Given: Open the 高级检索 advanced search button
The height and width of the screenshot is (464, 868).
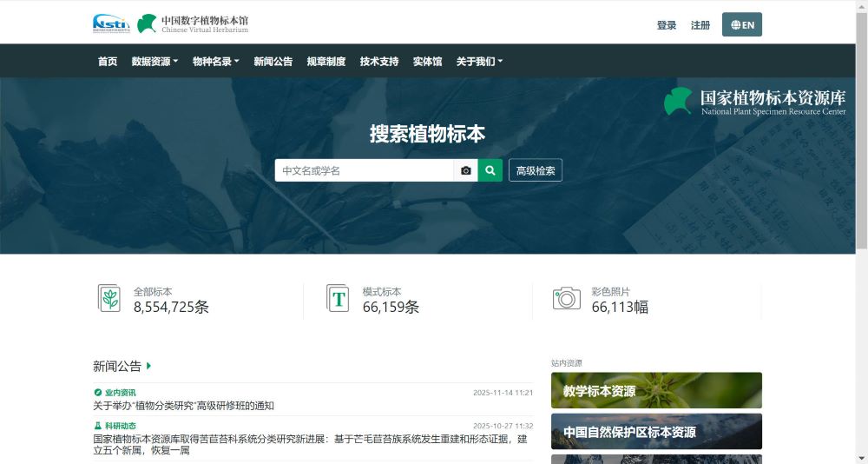Looking at the screenshot, I should point(536,170).
